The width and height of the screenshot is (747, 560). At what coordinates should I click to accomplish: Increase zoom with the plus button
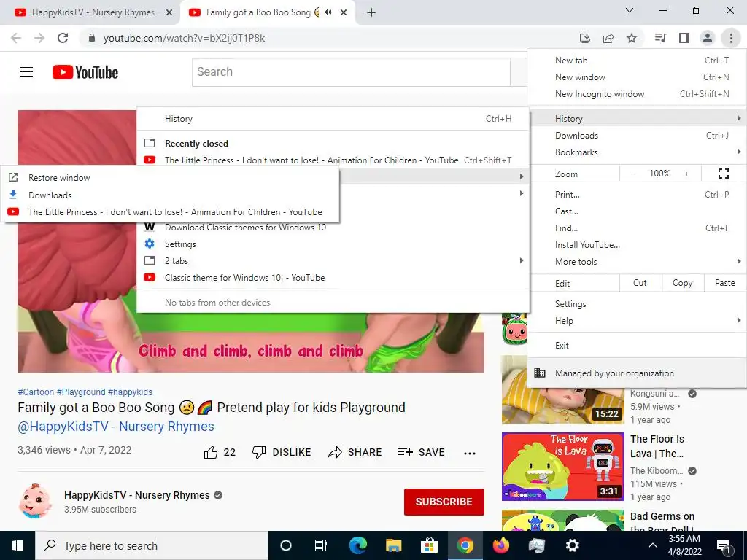click(x=686, y=174)
